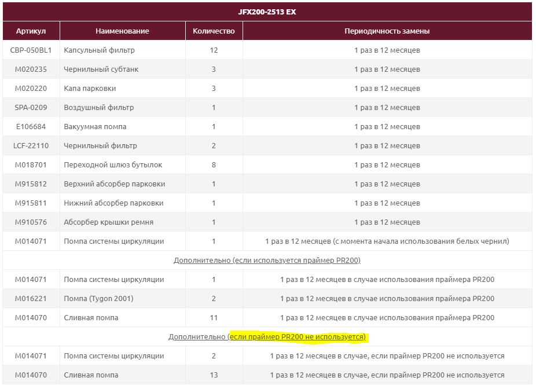Select article code CBP-050BL1

(31, 50)
